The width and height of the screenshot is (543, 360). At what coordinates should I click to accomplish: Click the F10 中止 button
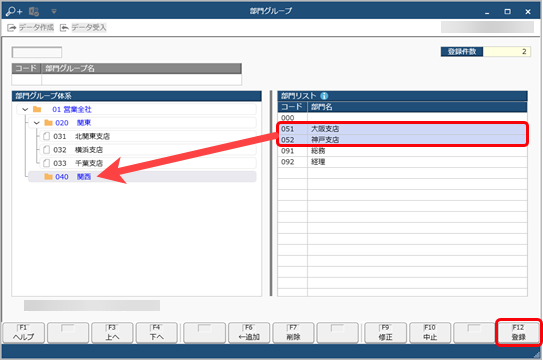click(x=430, y=333)
